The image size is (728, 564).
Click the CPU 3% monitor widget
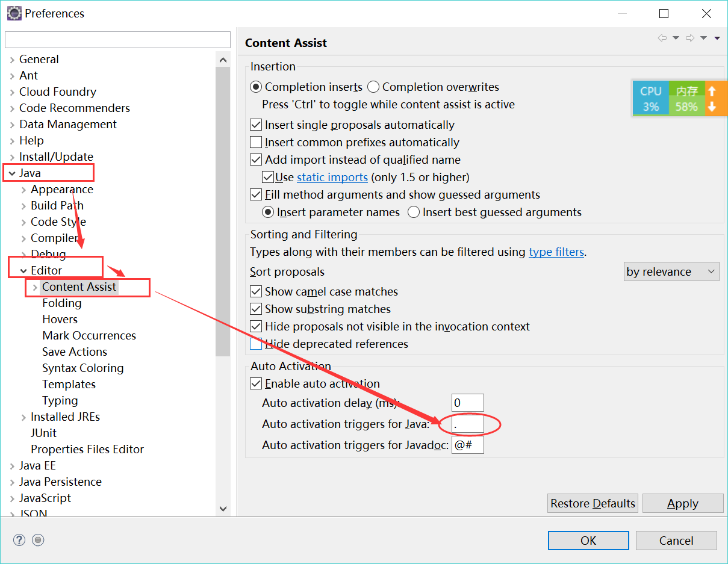coord(650,99)
